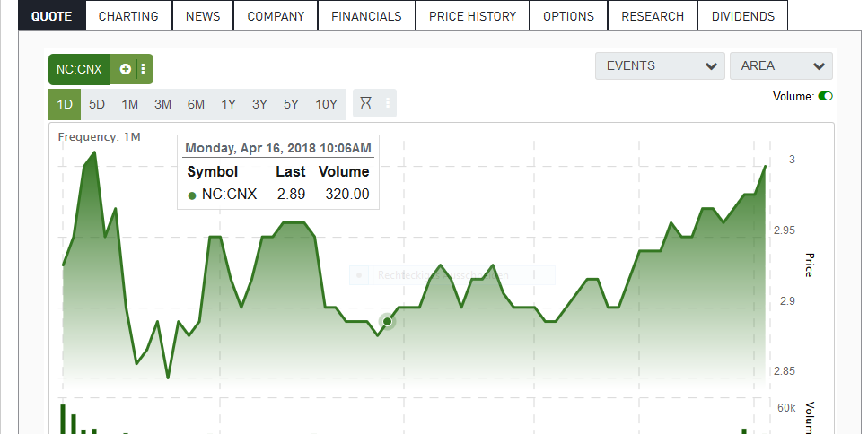Open the OPTIONS tab
Viewport: 868px width, 434px height.
tap(568, 16)
